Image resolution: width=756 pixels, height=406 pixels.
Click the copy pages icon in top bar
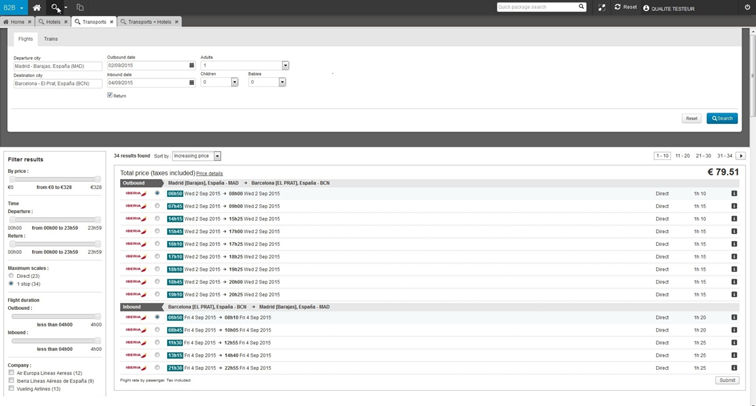[80, 7]
